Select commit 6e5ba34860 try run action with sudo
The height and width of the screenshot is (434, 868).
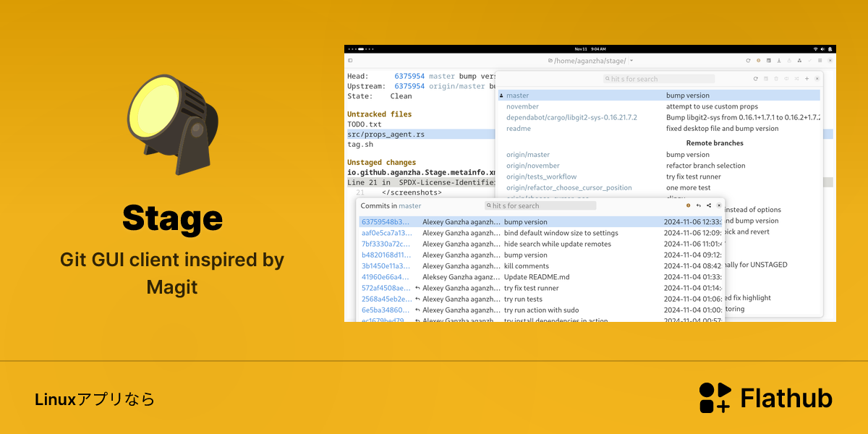(x=540, y=310)
